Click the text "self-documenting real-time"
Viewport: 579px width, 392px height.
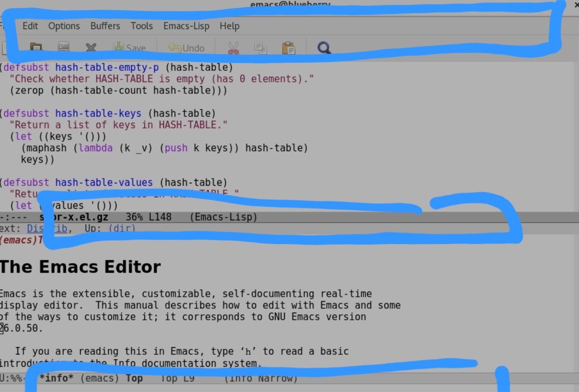click(297, 294)
